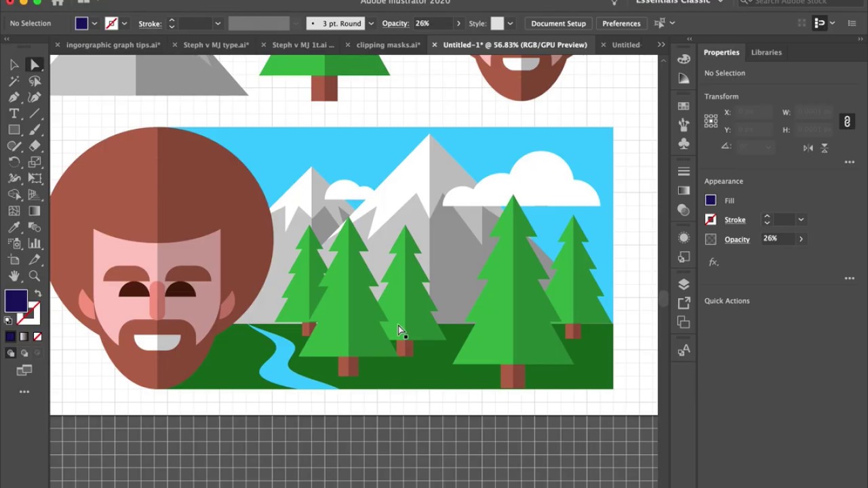Expand Opacity slider arrow in control bar

[458, 24]
